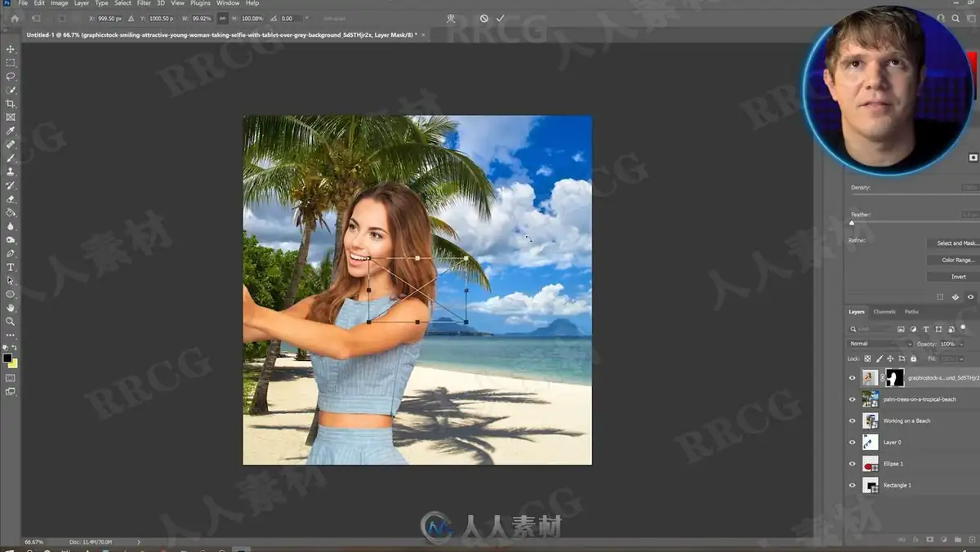
Task: Open the Layer menu
Action: coord(82,3)
